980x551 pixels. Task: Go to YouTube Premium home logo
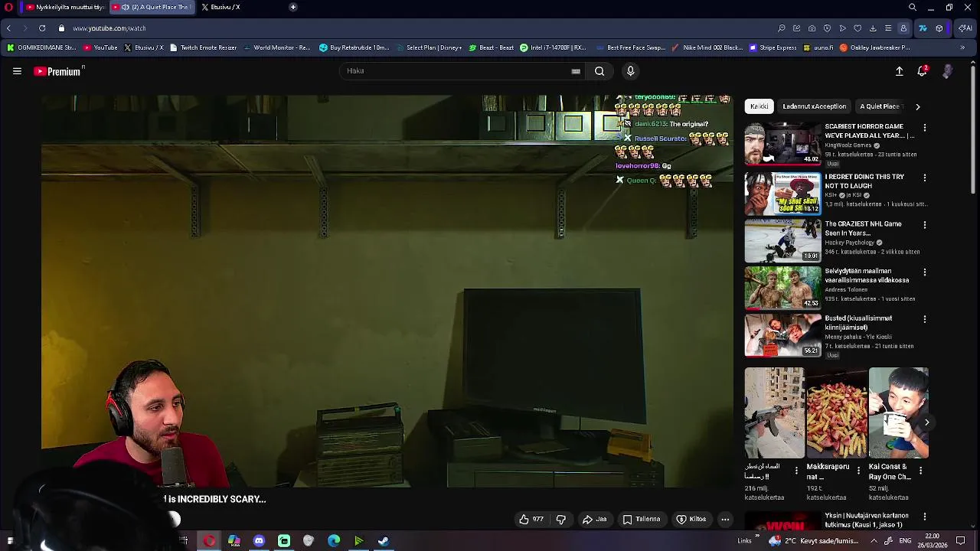click(x=57, y=71)
